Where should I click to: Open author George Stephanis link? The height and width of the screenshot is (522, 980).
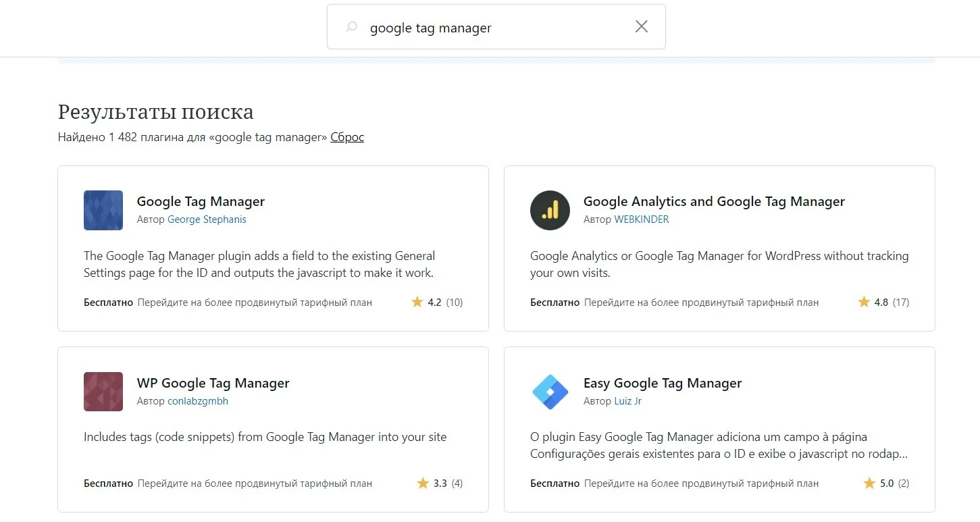[x=207, y=219]
